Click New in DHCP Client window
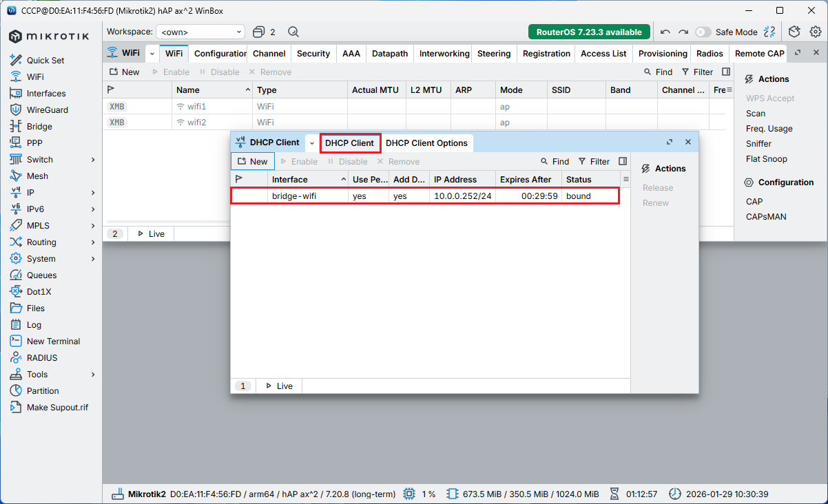The height and width of the screenshot is (504, 828). click(x=253, y=162)
